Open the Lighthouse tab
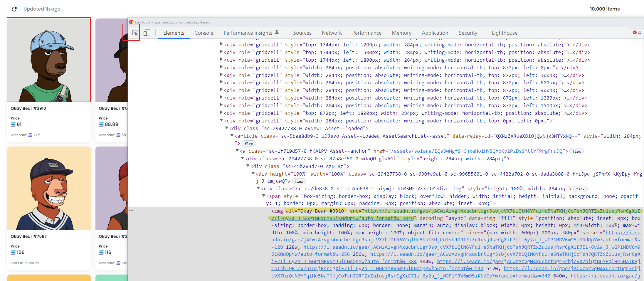The height and width of the screenshot is (281, 644). [505, 33]
